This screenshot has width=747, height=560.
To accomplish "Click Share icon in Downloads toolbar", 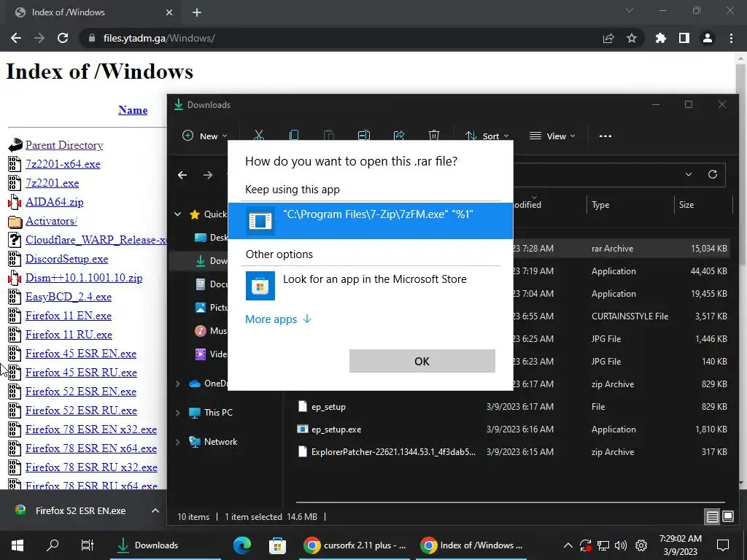I will (x=399, y=136).
